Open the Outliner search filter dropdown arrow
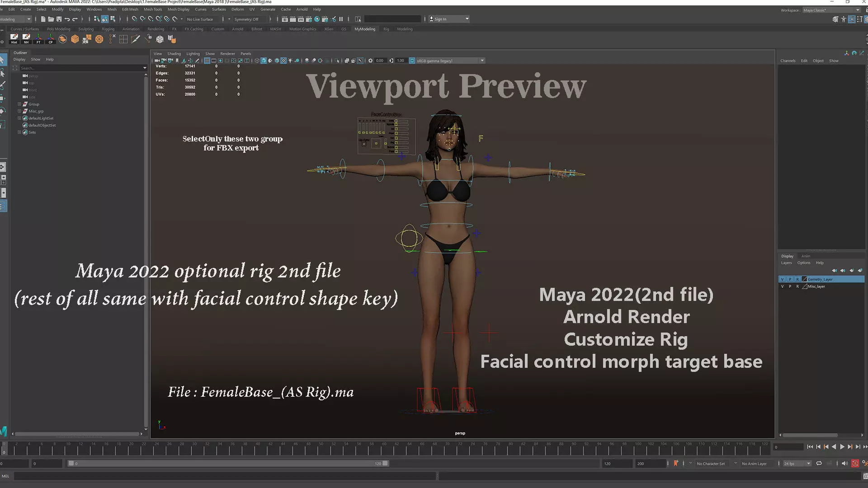This screenshot has width=868, height=488. pyautogui.click(x=145, y=68)
